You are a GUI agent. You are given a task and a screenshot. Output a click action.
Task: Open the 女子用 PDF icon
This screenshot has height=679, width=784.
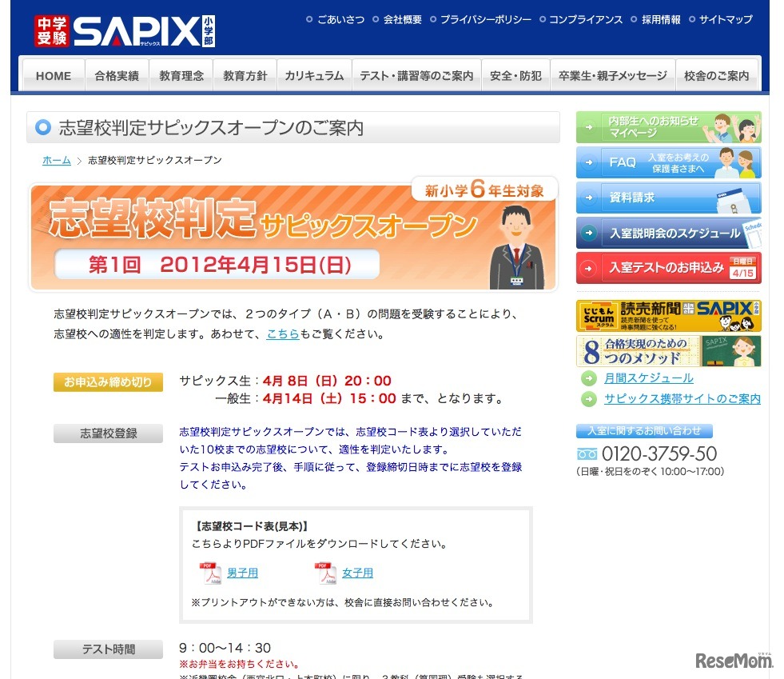click(x=325, y=573)
